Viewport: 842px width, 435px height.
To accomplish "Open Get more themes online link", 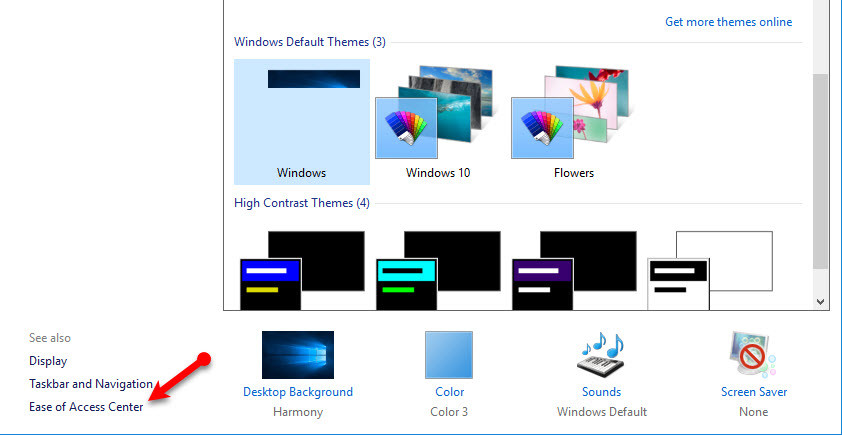I will tap(728, 22).
